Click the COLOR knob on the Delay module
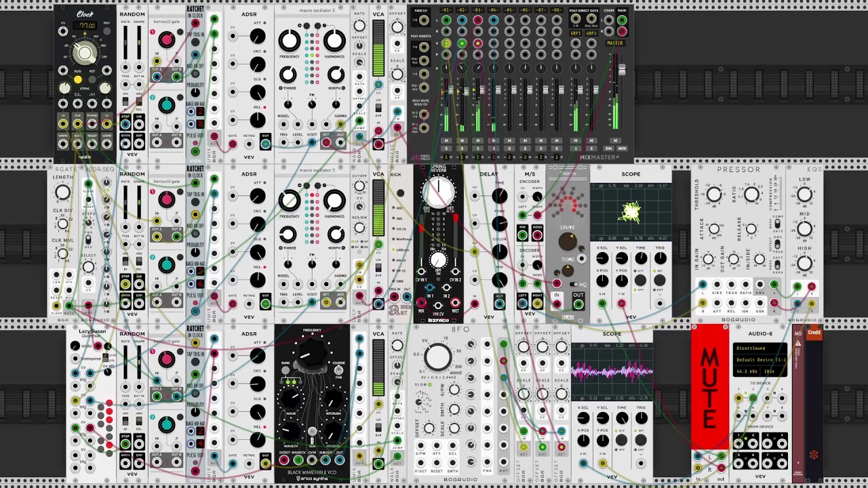The width and height of the screenshot is (868, 488). [500, 252]
